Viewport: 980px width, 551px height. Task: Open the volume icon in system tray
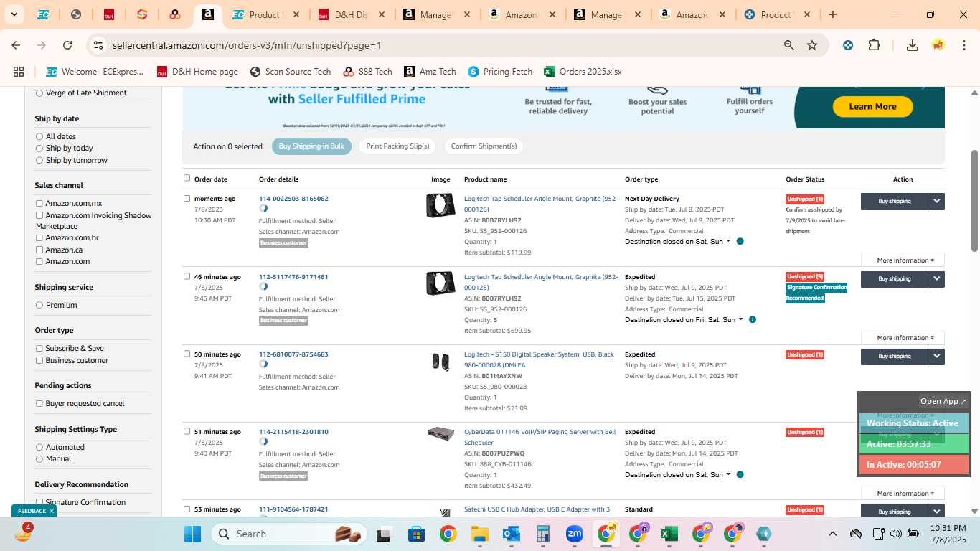895,534
